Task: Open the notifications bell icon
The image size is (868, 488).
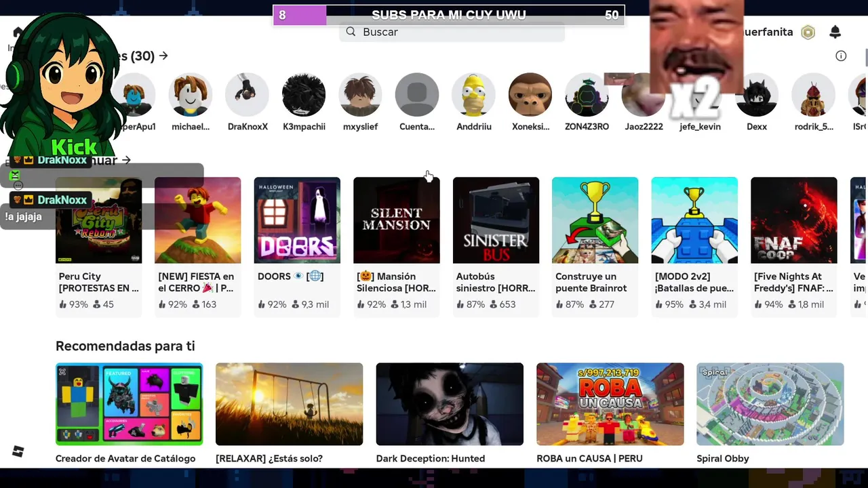Action: [x=835, y=32]
